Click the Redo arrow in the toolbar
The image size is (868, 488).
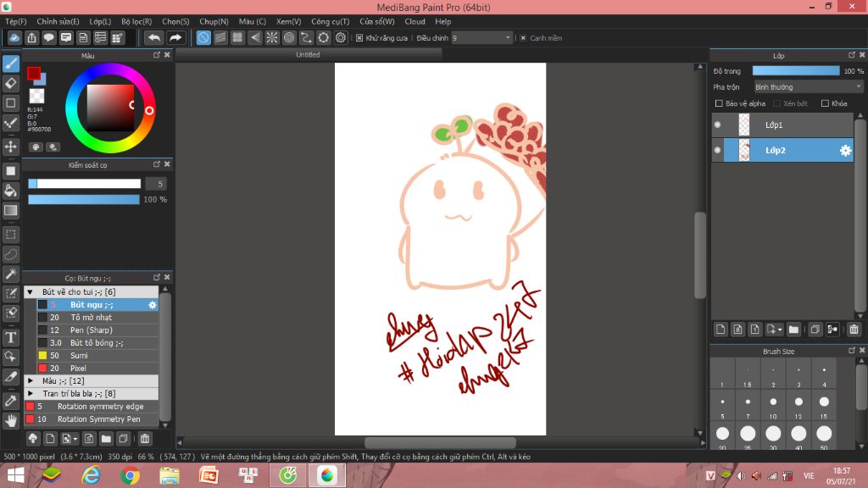pos(175,37)
